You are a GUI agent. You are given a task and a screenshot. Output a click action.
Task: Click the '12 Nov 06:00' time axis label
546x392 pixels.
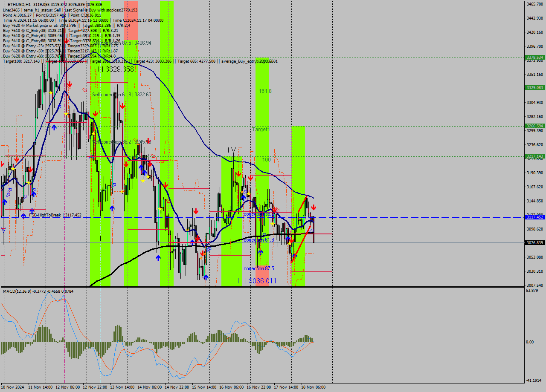click(68, 387)
